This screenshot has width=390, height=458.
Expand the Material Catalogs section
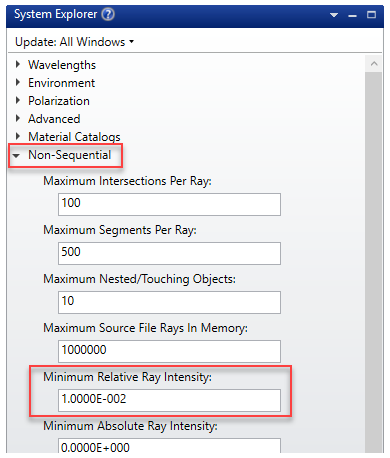(x=18, y=136)
